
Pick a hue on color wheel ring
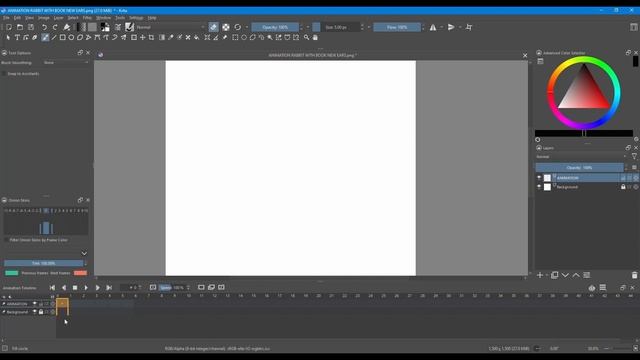tap(584, 60)
